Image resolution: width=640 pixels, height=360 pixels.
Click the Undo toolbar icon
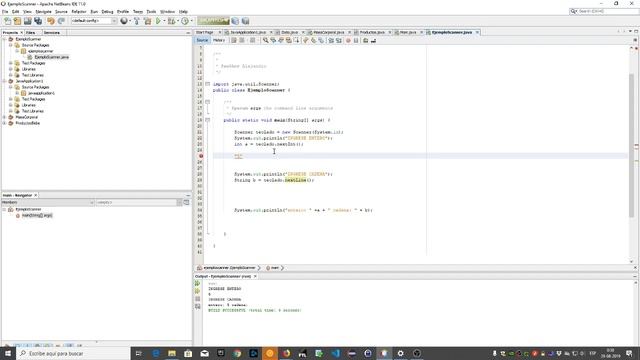coord(51,21)
